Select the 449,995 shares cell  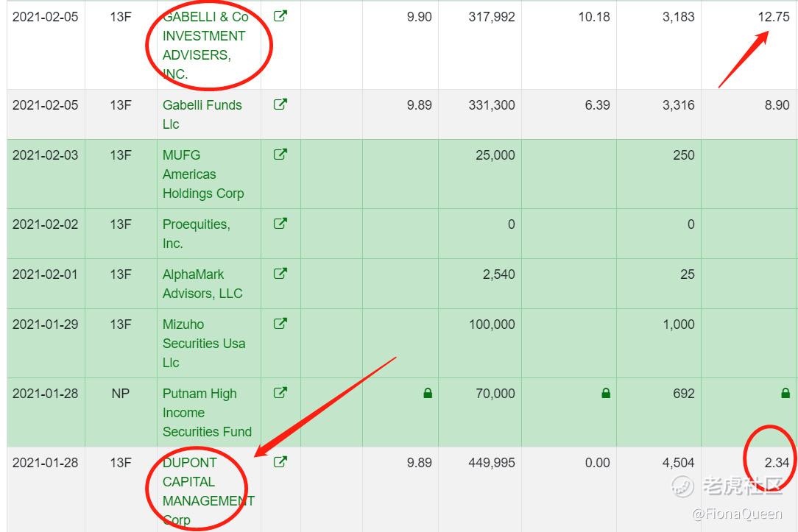(492, 462)
